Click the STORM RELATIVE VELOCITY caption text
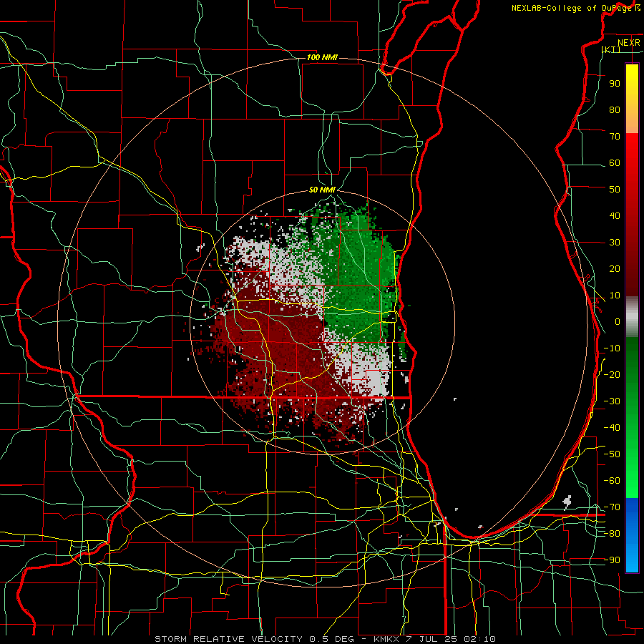The width and height of the screenshot is (644, 644). click(228, 639)
